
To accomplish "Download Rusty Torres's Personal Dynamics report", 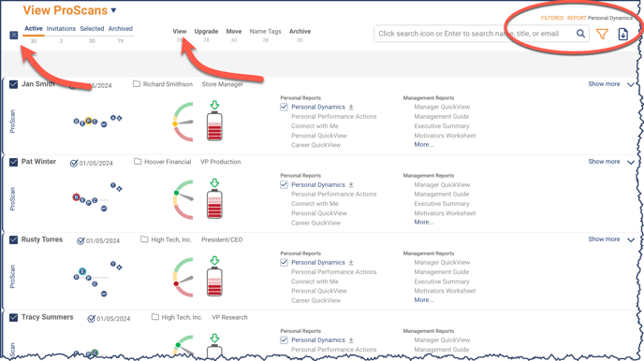I will click(351, 263).
